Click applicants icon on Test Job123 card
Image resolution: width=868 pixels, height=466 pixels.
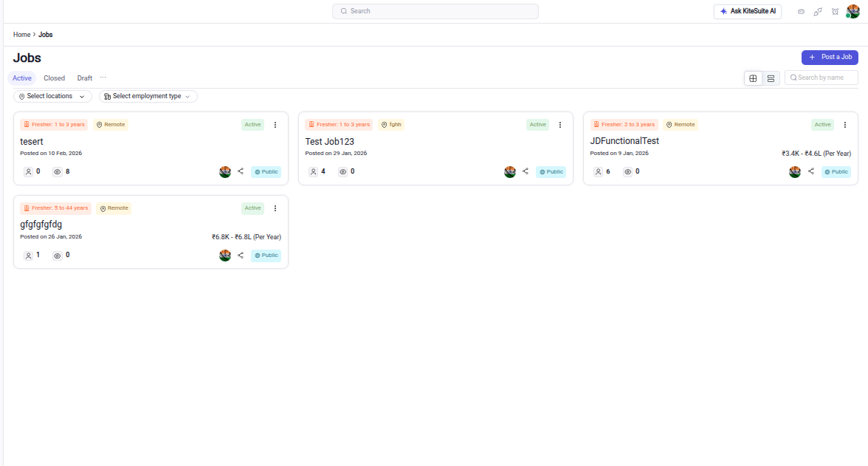[x=313, y=172]
